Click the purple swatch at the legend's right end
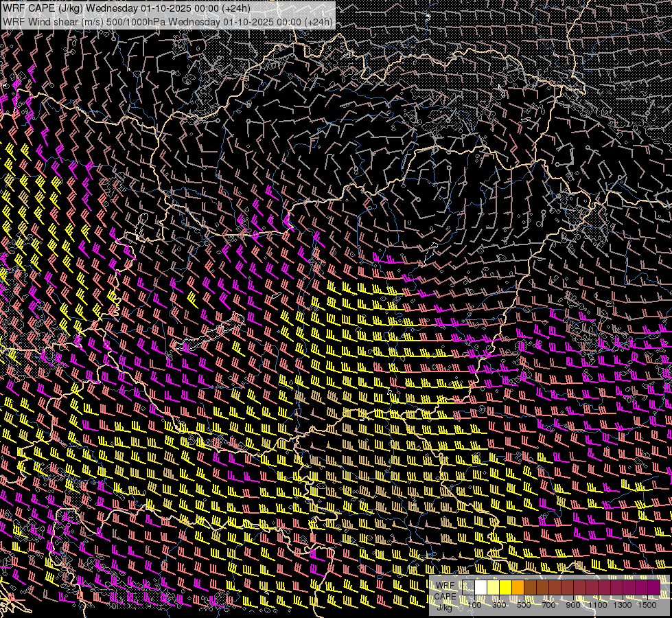Image resolution: width=672 pixels, height=618 pixels. coord(653,587)
